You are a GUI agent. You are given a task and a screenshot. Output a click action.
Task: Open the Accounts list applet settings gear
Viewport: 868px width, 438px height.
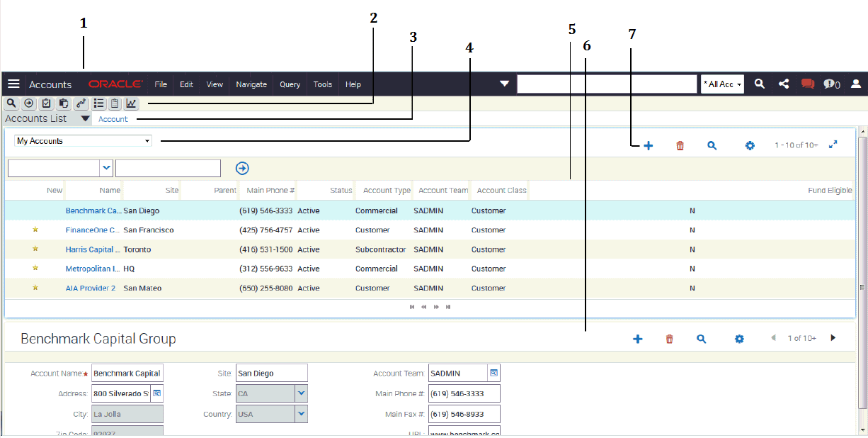click(750, 145)
